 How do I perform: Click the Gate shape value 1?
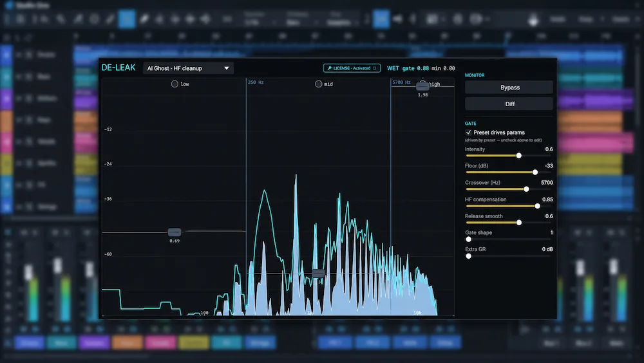tap(552, 232)
